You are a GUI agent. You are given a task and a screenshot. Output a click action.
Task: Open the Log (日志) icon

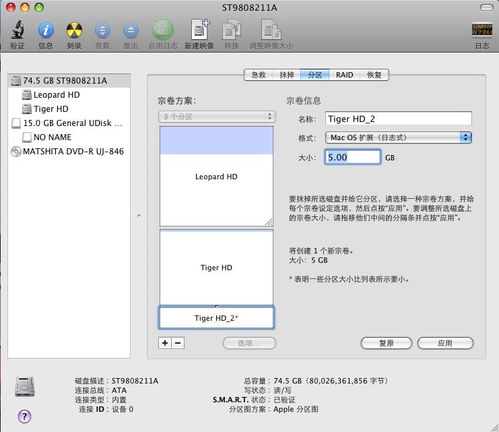(x=482, y=30)
